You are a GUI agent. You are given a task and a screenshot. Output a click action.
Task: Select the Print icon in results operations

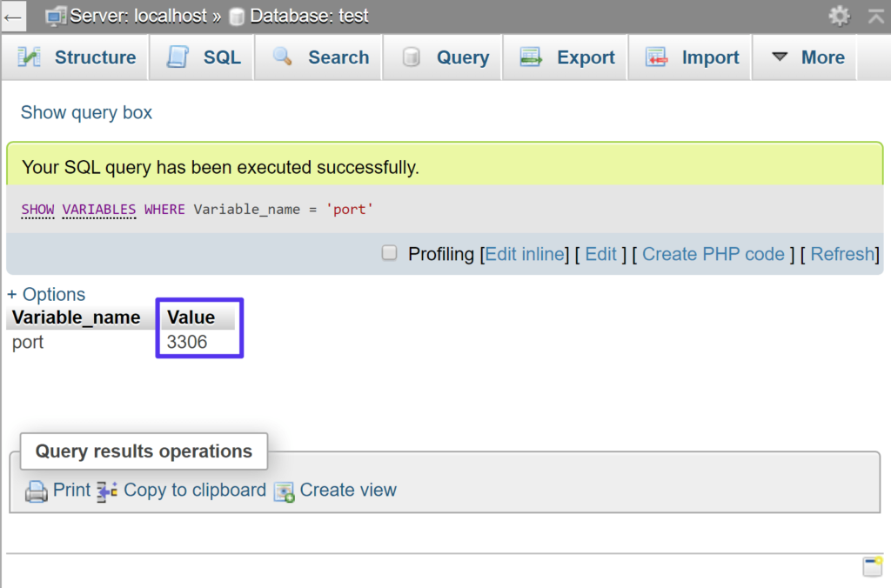click(35, 491)
